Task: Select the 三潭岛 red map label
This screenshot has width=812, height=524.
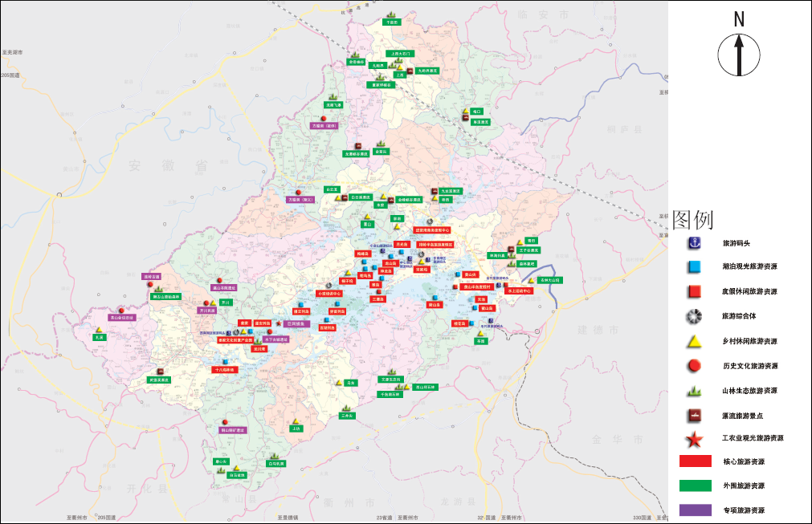Action: pos(378,299)
